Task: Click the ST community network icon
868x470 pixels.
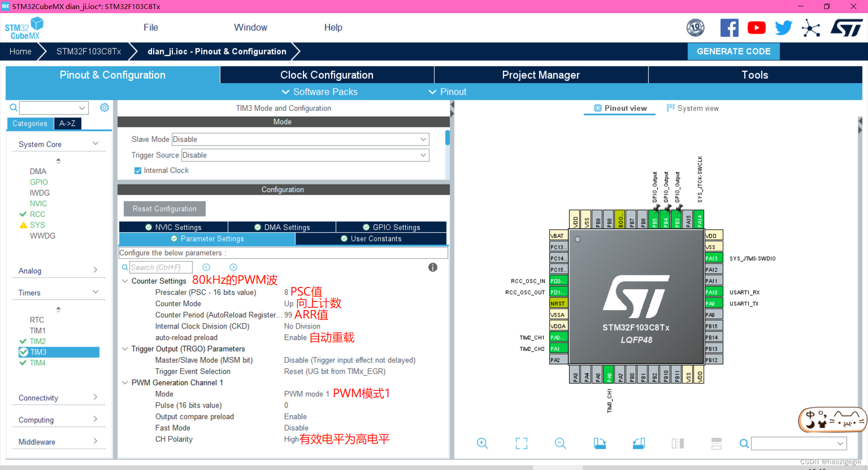Action: (x=811, y=28)
